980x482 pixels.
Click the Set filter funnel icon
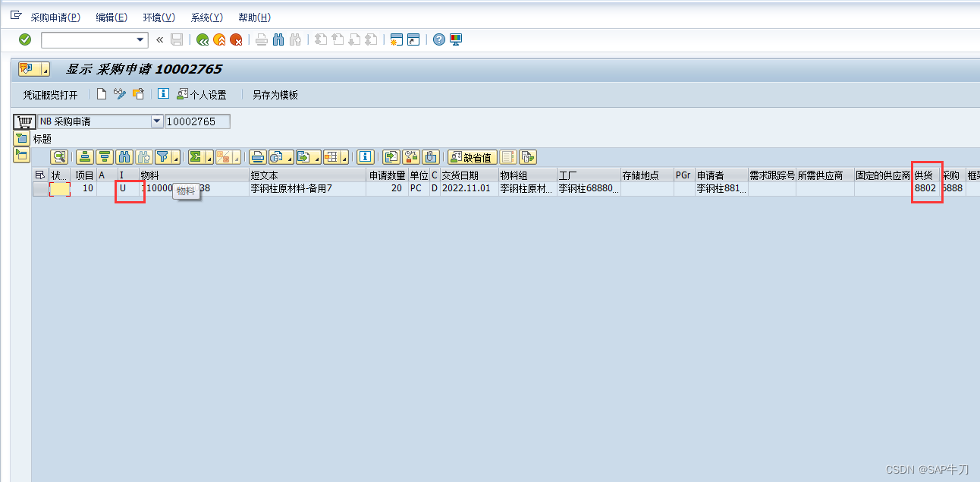point(163,157)
